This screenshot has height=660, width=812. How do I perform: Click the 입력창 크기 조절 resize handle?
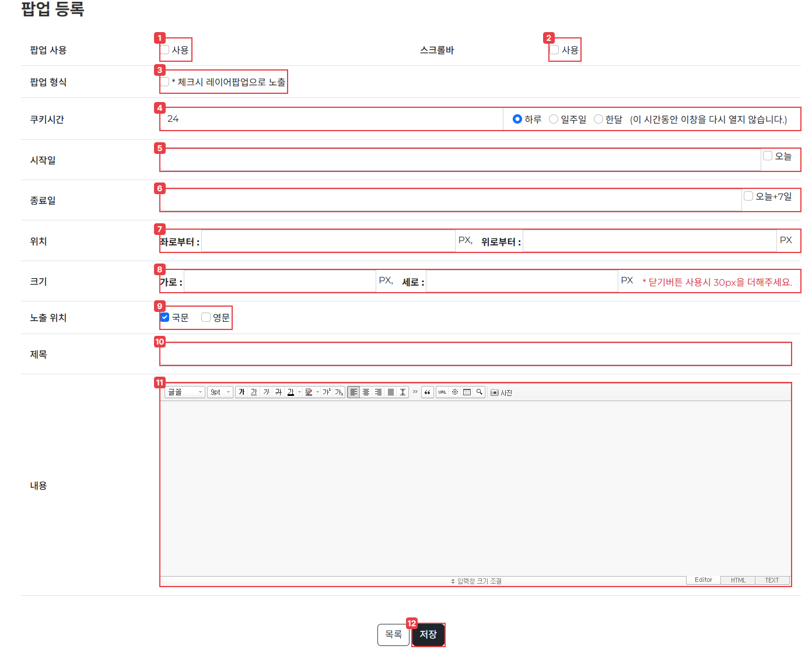(x=476, y=581)
